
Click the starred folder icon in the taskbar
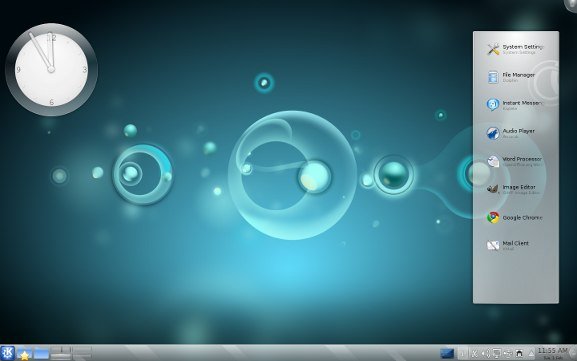tap(24, 353)
